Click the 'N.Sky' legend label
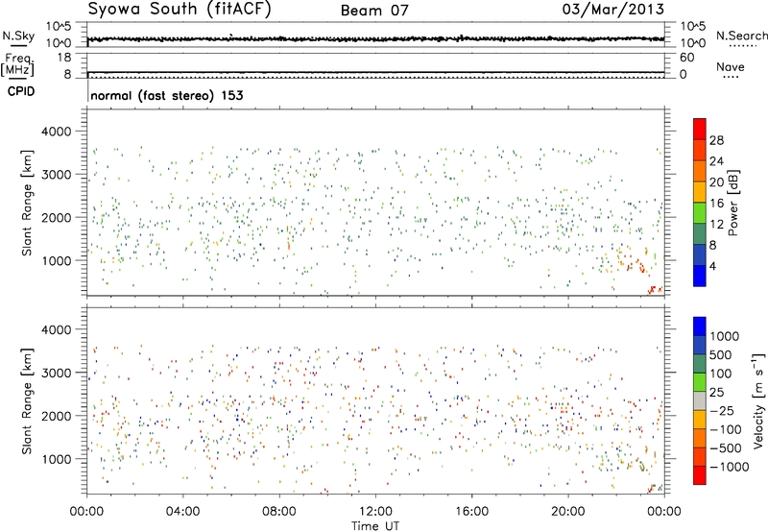 (18, 36)
